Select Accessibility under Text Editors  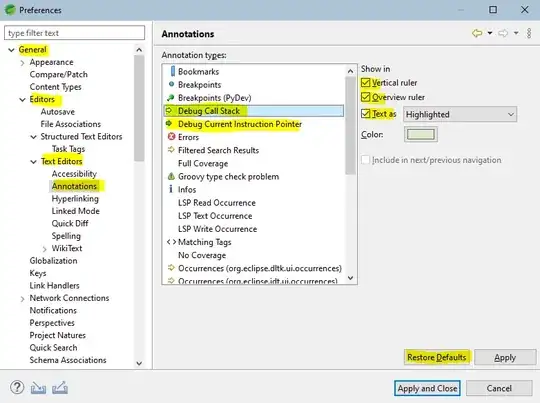coord(74,174)
